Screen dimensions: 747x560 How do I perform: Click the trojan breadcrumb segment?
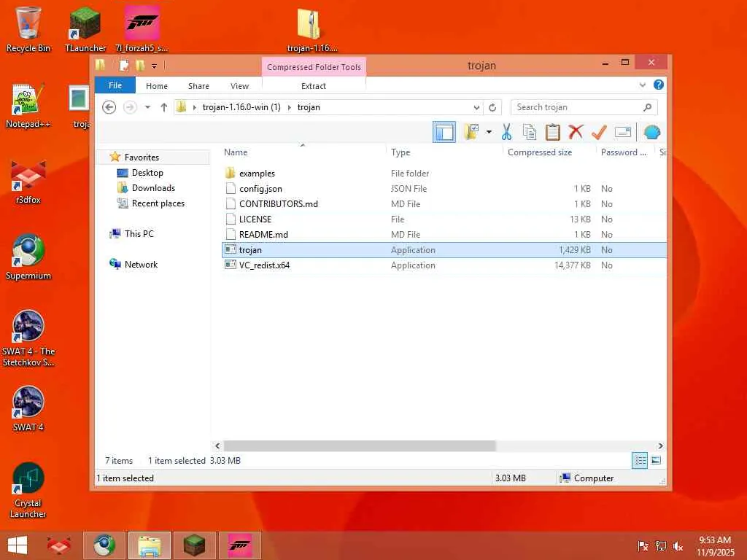(x=309, y=108)
